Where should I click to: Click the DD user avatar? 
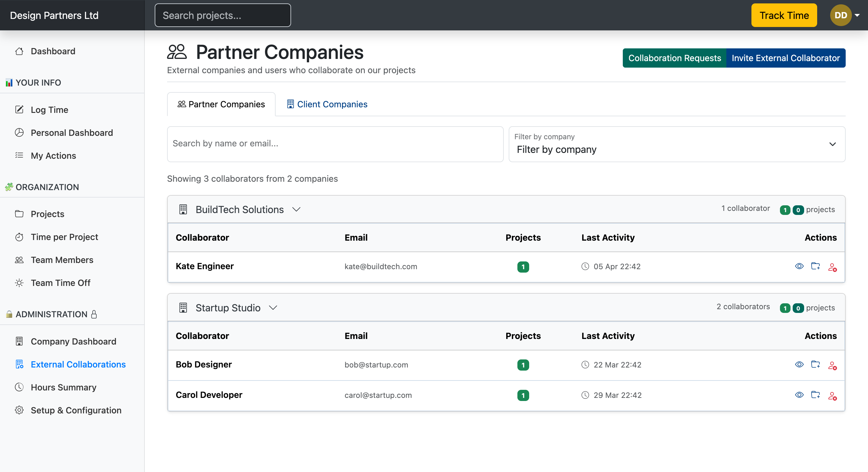point(841,15)
